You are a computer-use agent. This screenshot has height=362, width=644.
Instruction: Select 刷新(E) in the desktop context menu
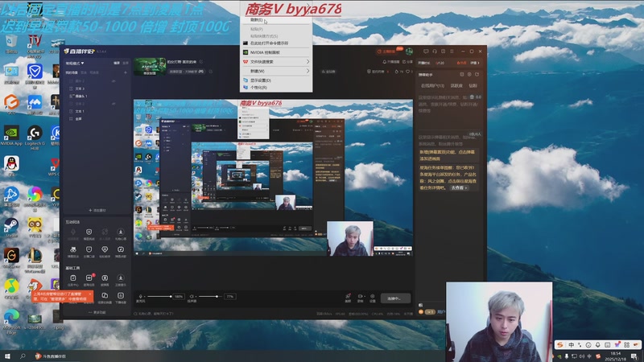(276, 19)
